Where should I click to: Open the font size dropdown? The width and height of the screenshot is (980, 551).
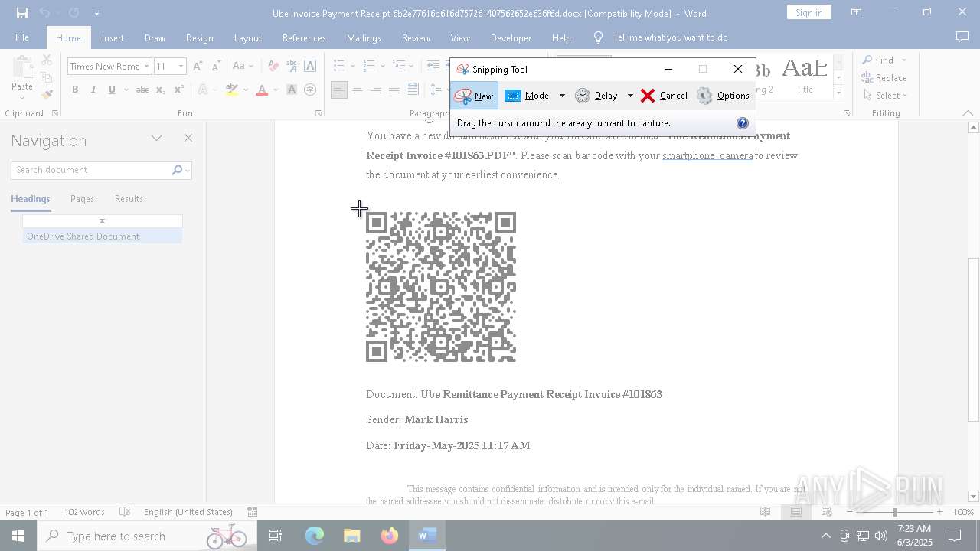(181, 67)
